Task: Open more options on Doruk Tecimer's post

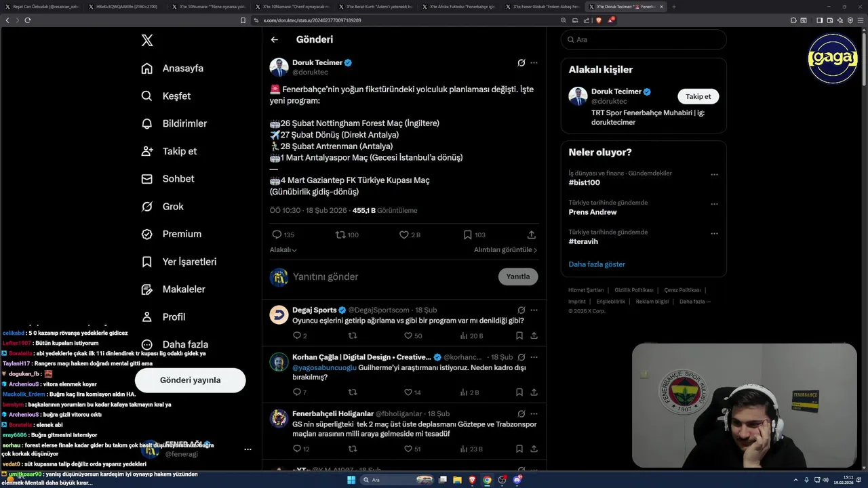Action: click(534, 62)
